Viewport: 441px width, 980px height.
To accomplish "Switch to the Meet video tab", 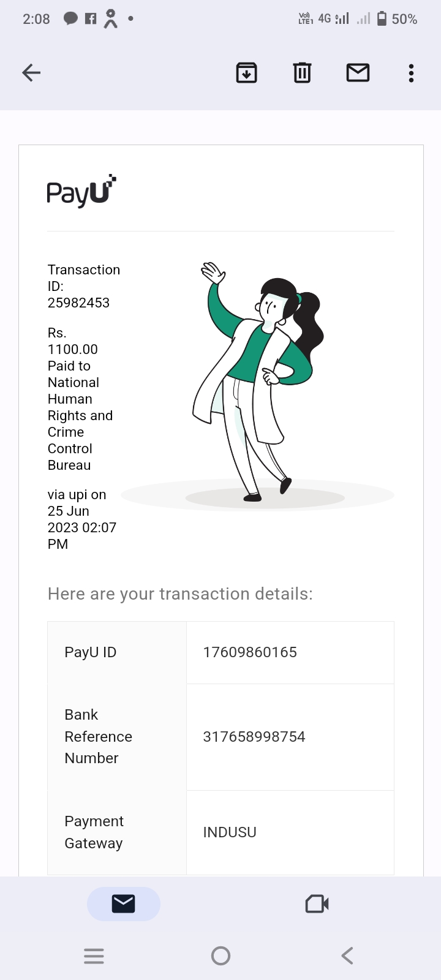I will (317, 903).
